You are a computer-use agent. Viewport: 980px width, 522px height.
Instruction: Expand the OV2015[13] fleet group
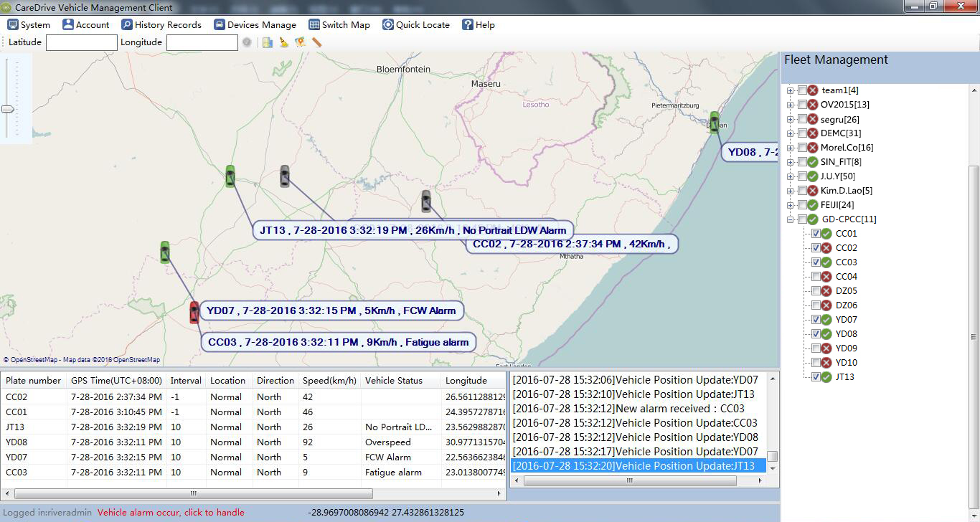790,105
